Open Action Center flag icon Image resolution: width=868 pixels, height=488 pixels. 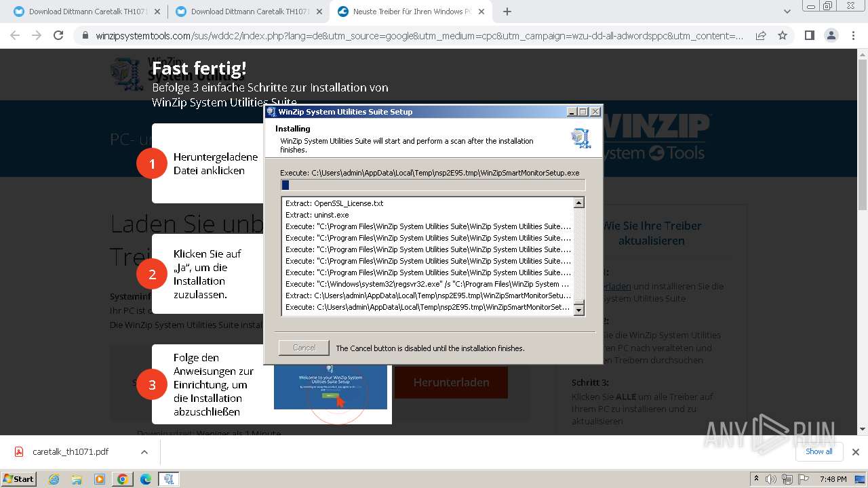[x=803, y=479]
